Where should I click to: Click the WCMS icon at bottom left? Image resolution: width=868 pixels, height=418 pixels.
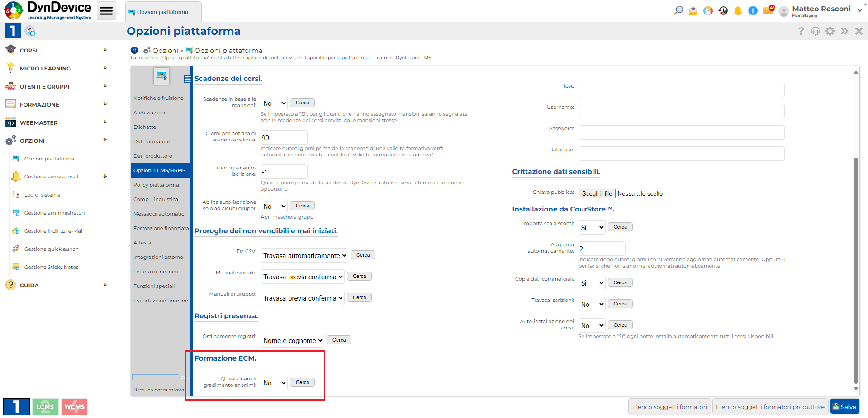coord(74,406)
